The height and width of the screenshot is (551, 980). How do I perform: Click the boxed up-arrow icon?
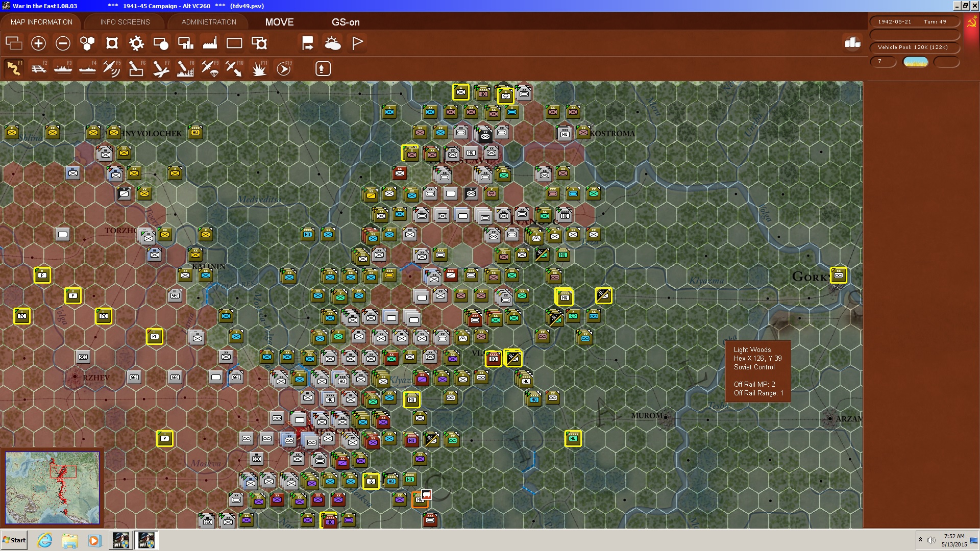click(323, 68)
